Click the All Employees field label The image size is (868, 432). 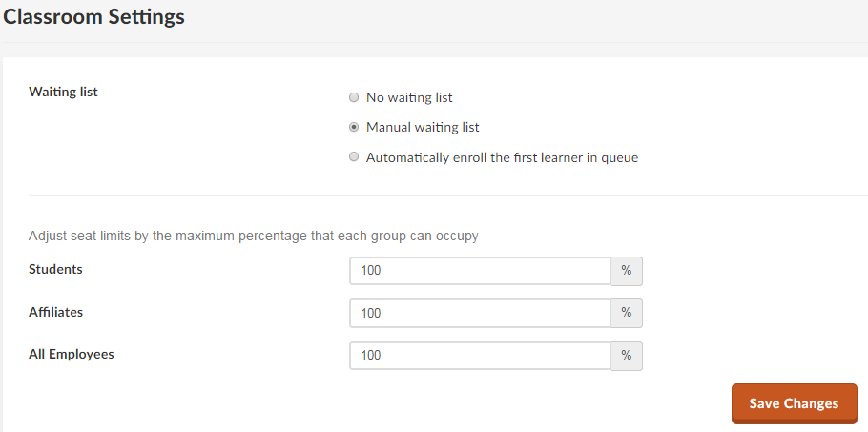point(72,355)
